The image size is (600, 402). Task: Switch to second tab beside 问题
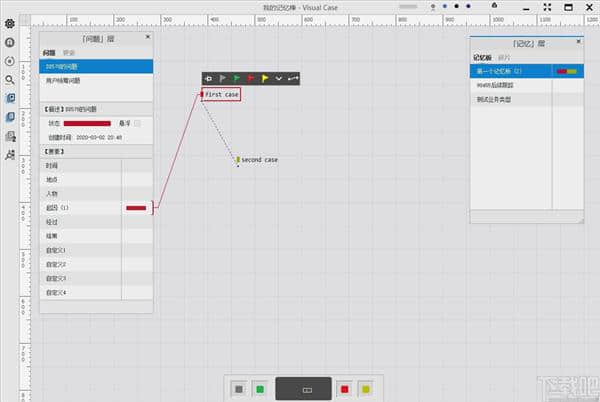69,53
